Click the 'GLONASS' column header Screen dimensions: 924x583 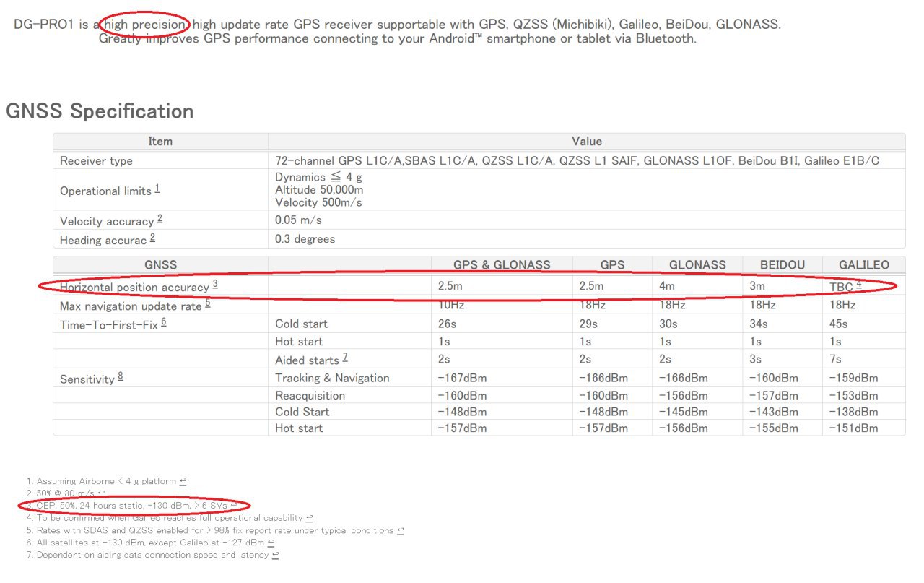(697, 265)
